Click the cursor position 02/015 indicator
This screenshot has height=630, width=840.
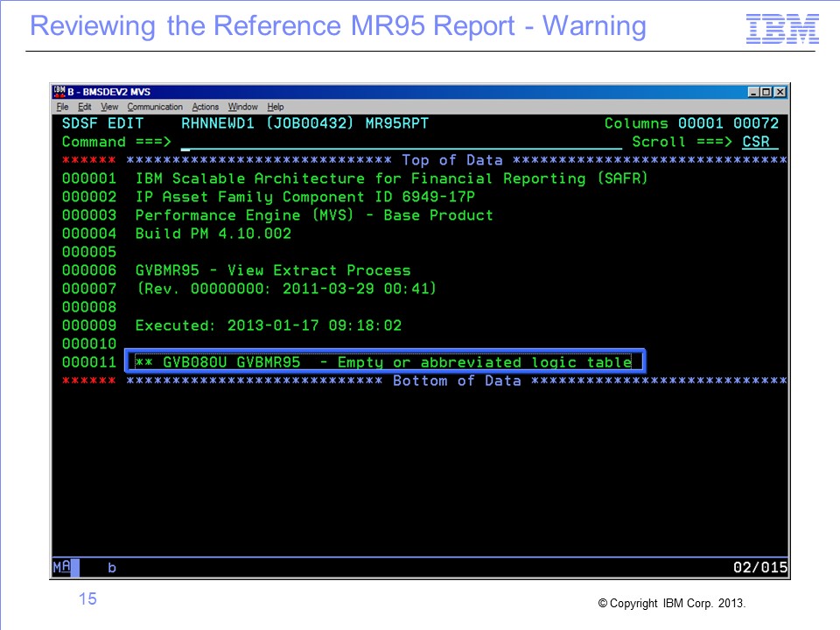(760, 567)
